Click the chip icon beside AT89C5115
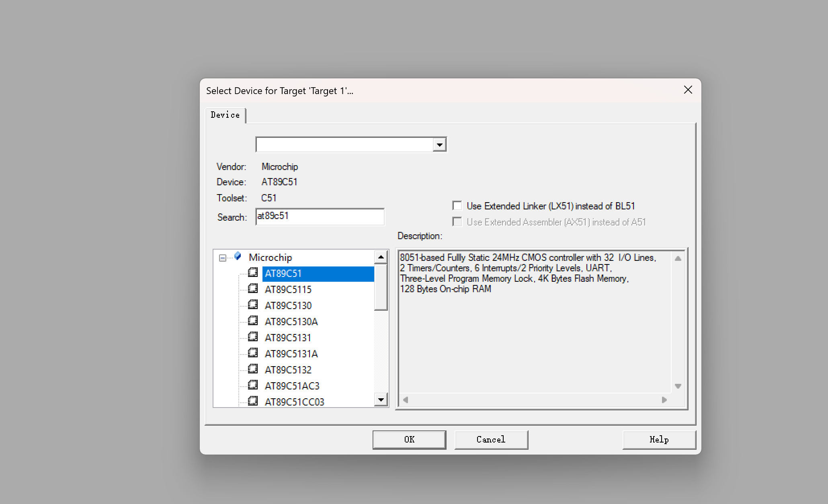 (253, 289)
